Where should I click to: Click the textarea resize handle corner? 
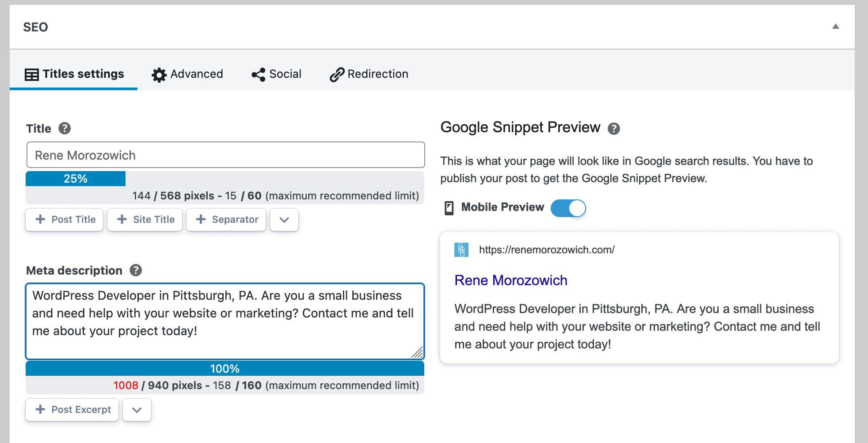(x=418, y=352)
